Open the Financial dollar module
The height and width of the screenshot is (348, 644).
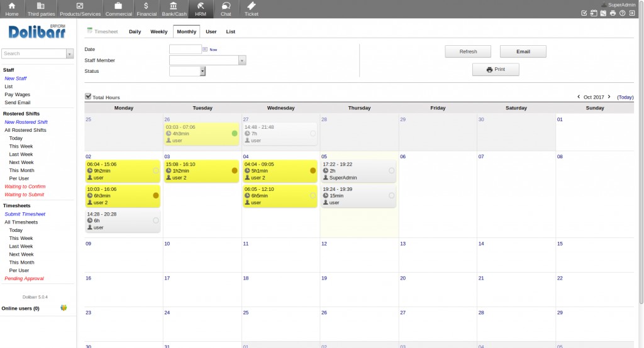pos(146,9)
